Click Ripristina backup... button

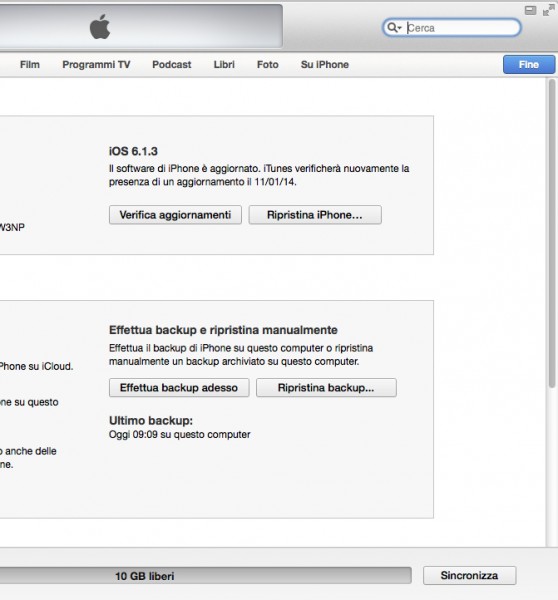[x=326, y=388]
